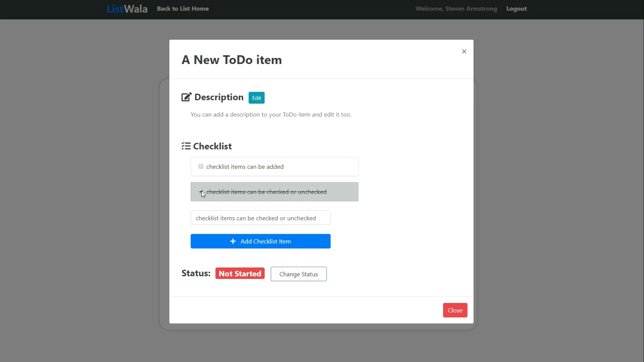The width and height of the screenshot is (644, 362).
Task: Go Back to List Home
Action: tap(183, 9)
